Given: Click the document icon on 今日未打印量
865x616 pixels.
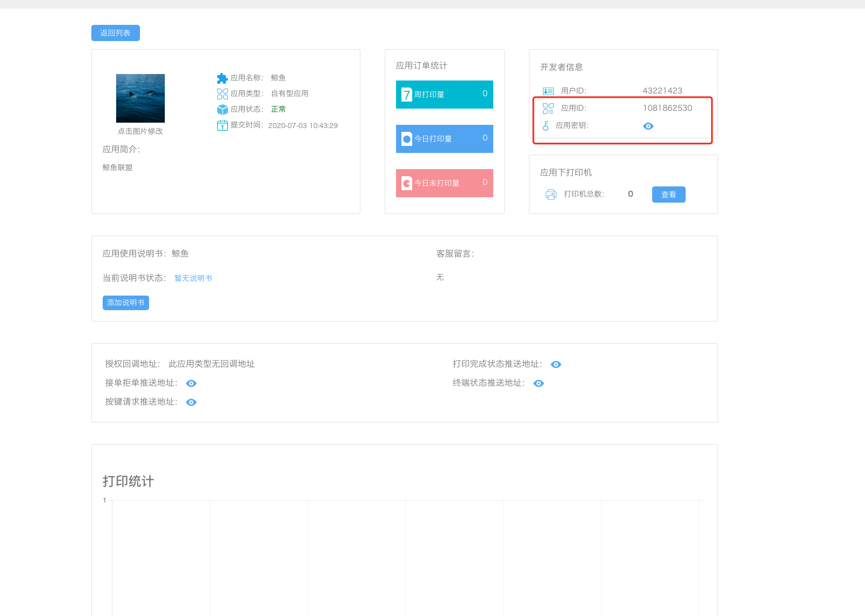Looking at the screenshot, I should 407,183.
